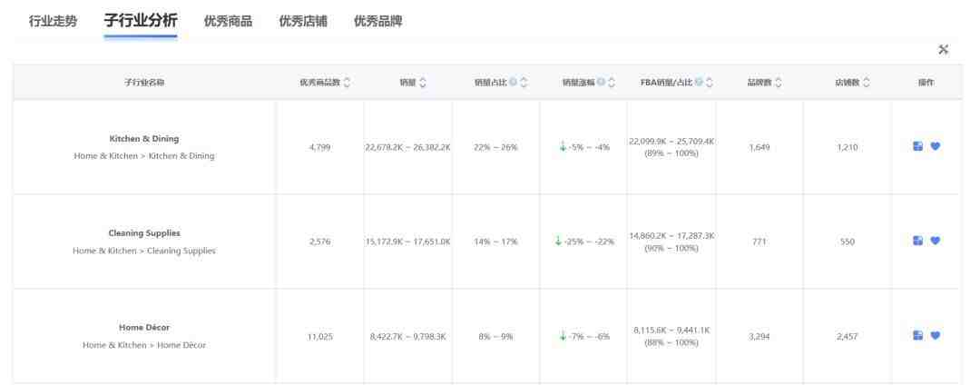Click the Kitchen & Dining sub-industry name
The image size is (980, 385).
(x=143, y=139)
